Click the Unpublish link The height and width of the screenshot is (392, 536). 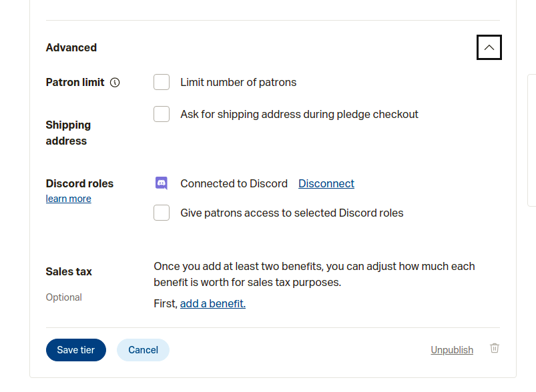tap(452, 350)
